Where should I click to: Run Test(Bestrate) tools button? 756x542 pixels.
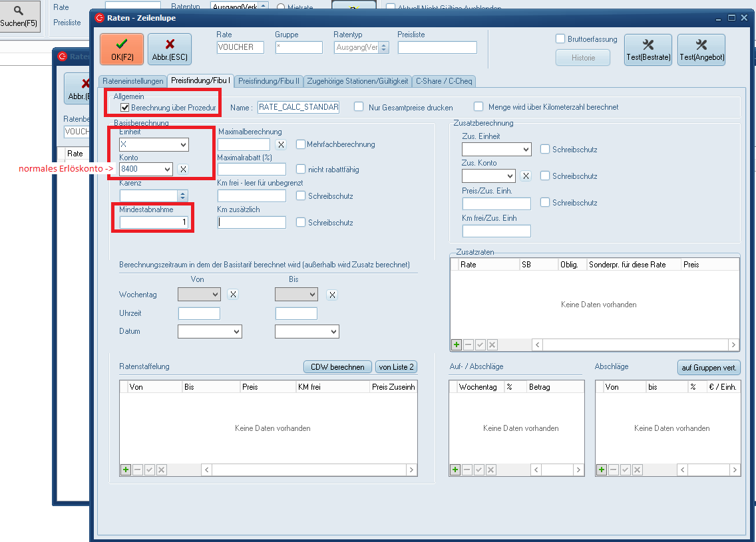(648, 49)
